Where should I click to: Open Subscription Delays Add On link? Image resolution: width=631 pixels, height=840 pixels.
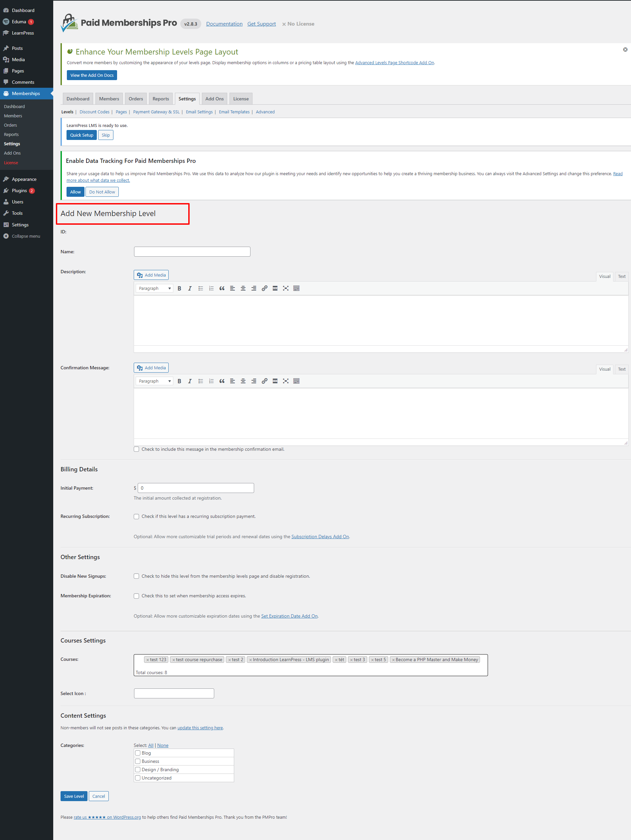pos(320,537)
